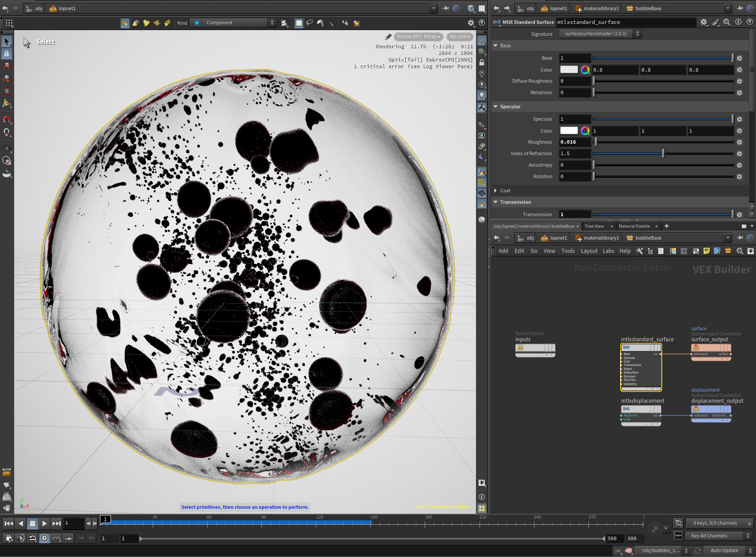Open the Signature surfaceshader dropdown

coord(600,34)
